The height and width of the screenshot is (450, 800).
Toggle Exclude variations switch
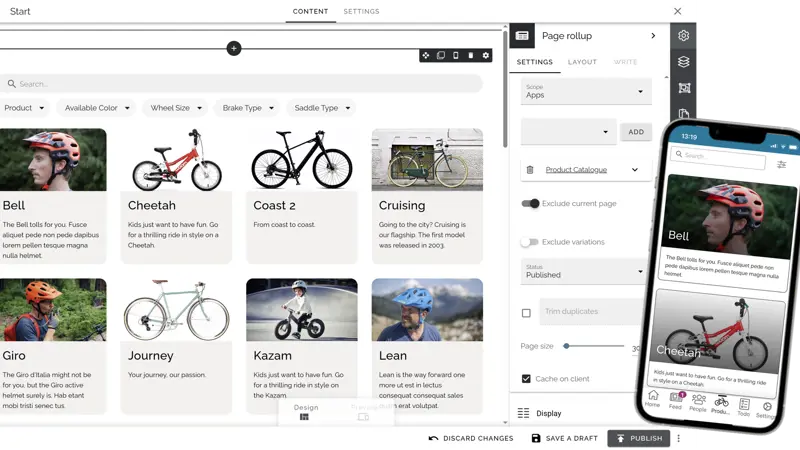529,242
